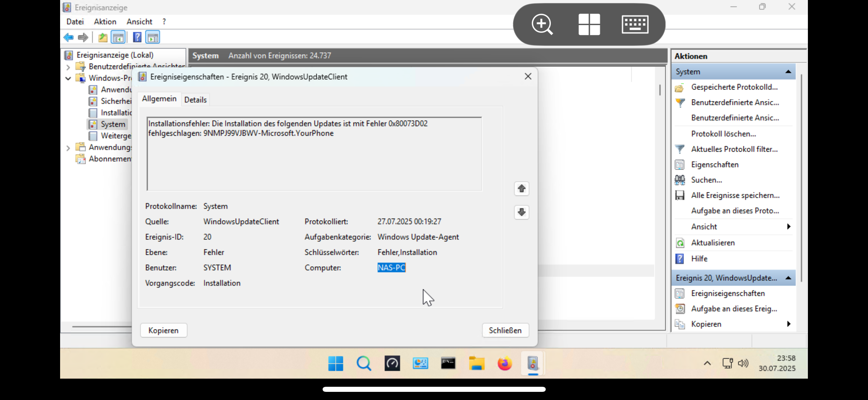The height and width of the screenshot is (400, 868).
Task: Click the up one level folder icon
Action: coord(103,37)
